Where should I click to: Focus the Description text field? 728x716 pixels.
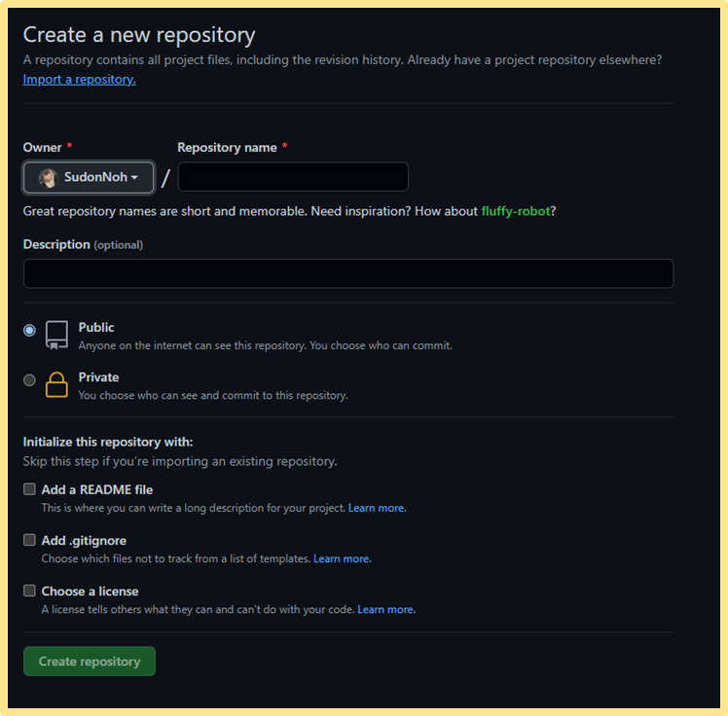tap(348, 273)
